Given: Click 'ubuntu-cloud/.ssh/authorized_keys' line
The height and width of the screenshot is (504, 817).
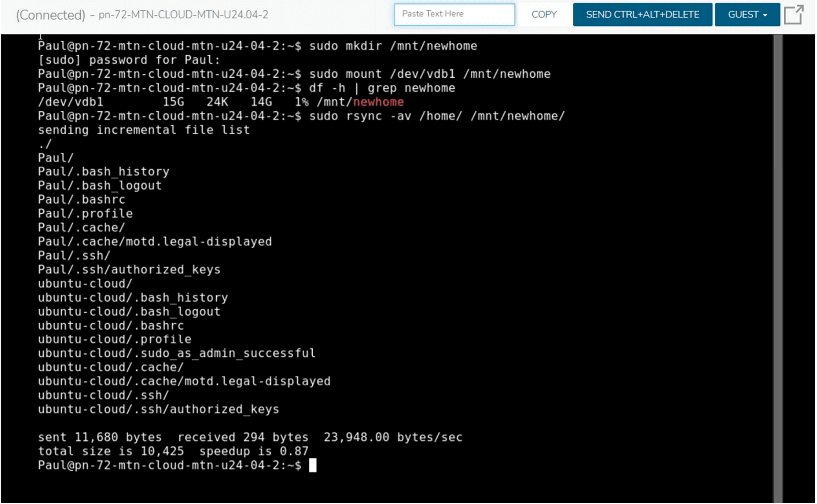Looking at the screenshot, I should tap(158, 409).
